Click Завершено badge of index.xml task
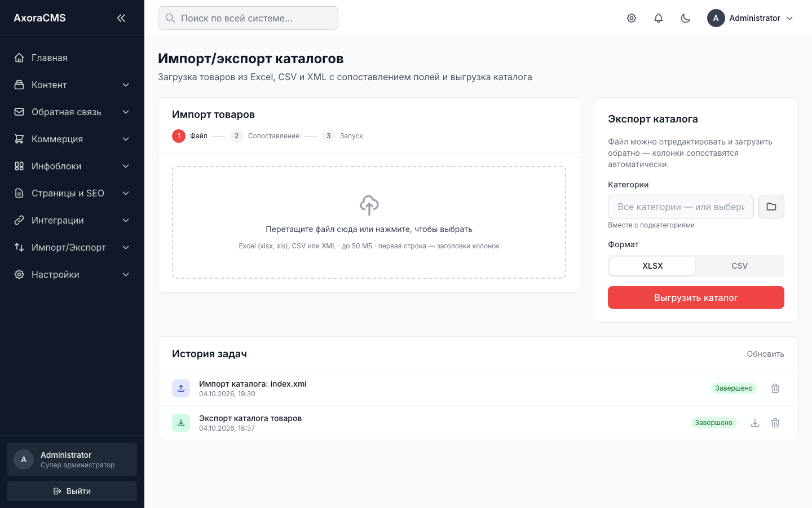This screenshot has width=812, height=508. (734, 388)
